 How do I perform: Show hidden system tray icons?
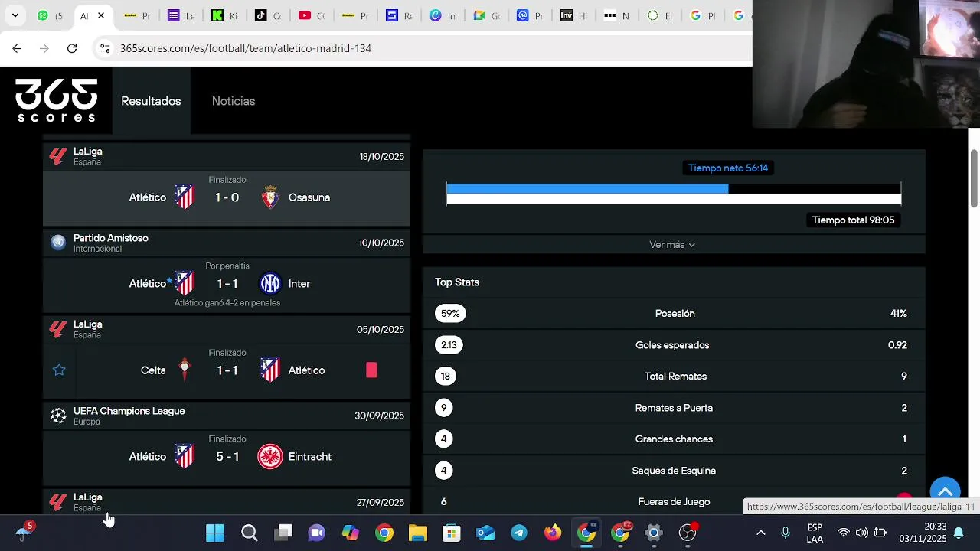(760, 533)
